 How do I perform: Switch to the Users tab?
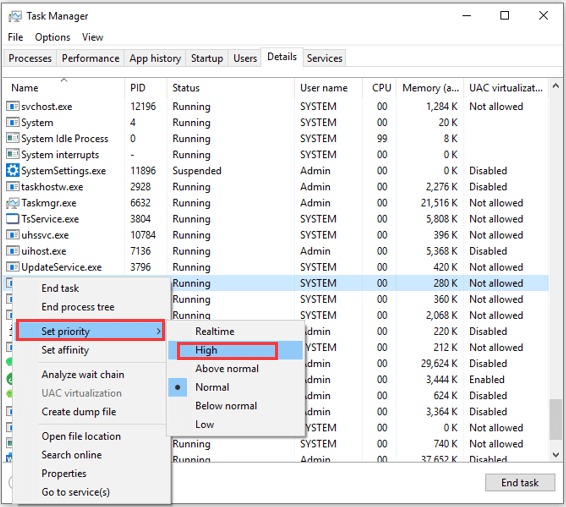(245, 58)
